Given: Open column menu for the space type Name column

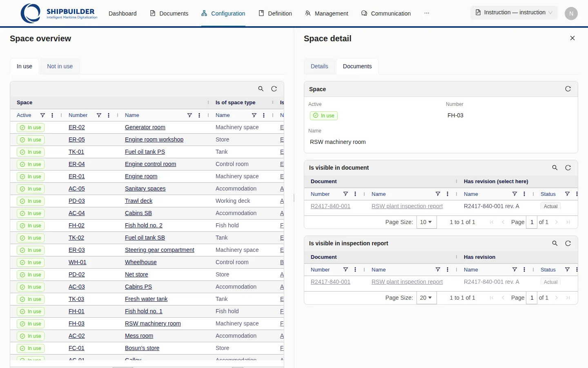Looking at the screenshot, I should (x=264, y=115).
